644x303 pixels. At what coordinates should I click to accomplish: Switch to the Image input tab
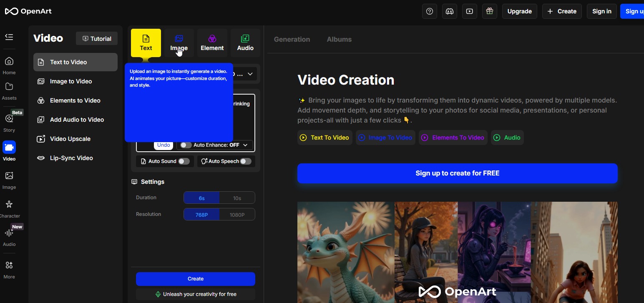[x=179, y=43]
